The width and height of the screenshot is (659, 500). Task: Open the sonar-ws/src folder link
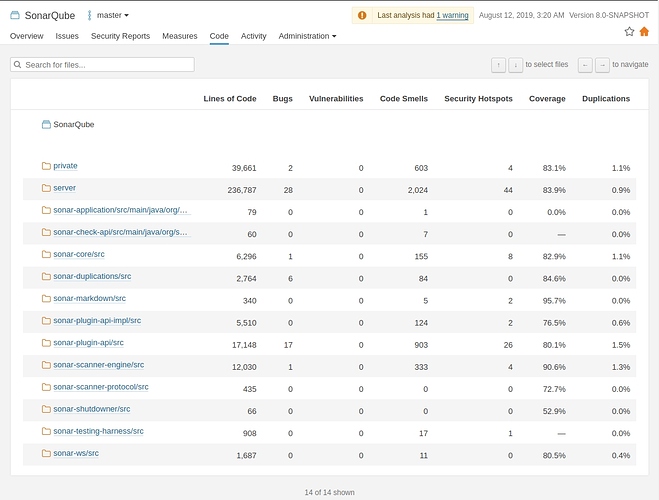coord(76,453)
